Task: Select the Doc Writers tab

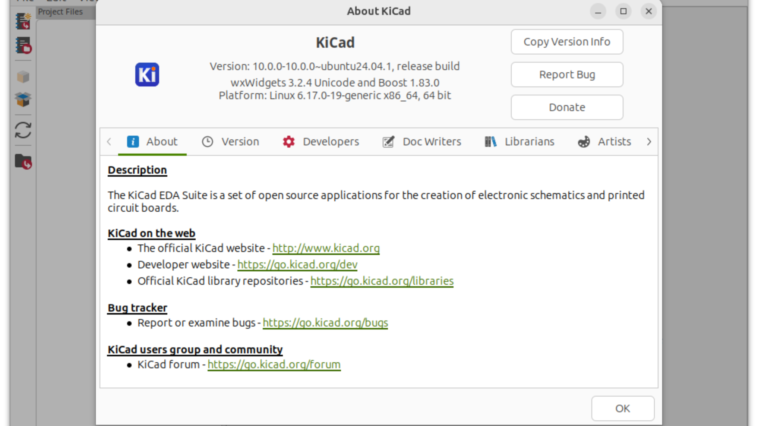Action: [x=421, y=142]
